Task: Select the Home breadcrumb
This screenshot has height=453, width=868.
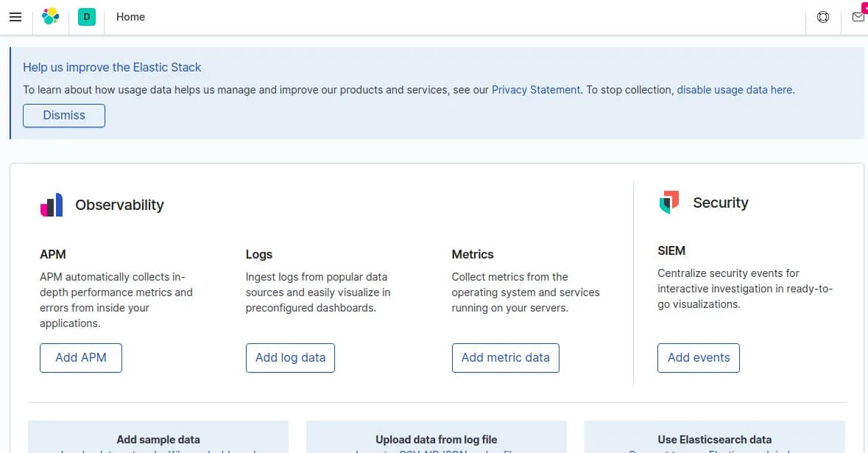Action: click(x=130, y=17)
